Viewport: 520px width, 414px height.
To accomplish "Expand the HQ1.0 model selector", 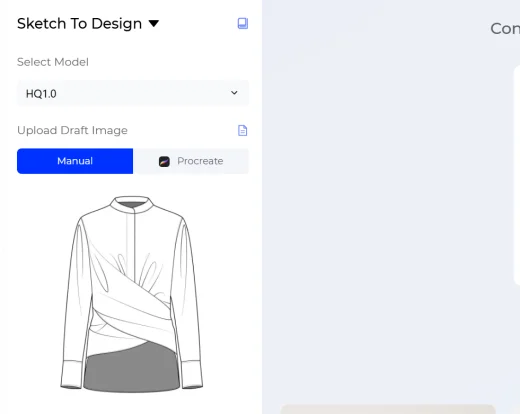I will (133, 93).
